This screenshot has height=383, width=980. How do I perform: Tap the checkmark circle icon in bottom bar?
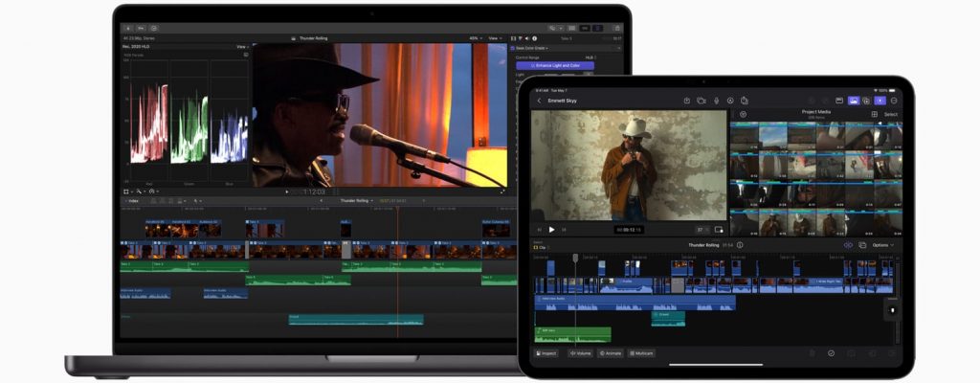(830, 352)
